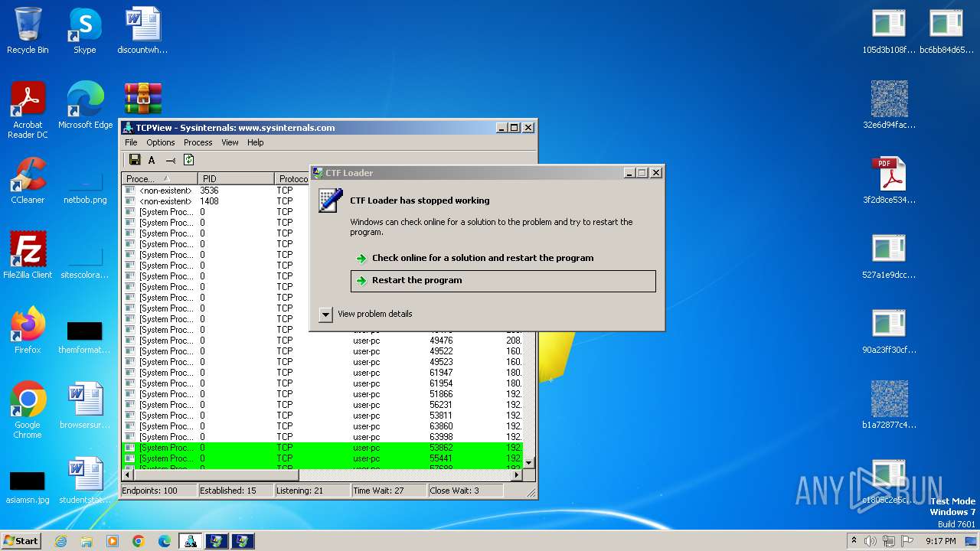980x551 pixels.
Task: Click the horizontal scrollbar left arrow in TCPView
Action: tap(127, 474)
